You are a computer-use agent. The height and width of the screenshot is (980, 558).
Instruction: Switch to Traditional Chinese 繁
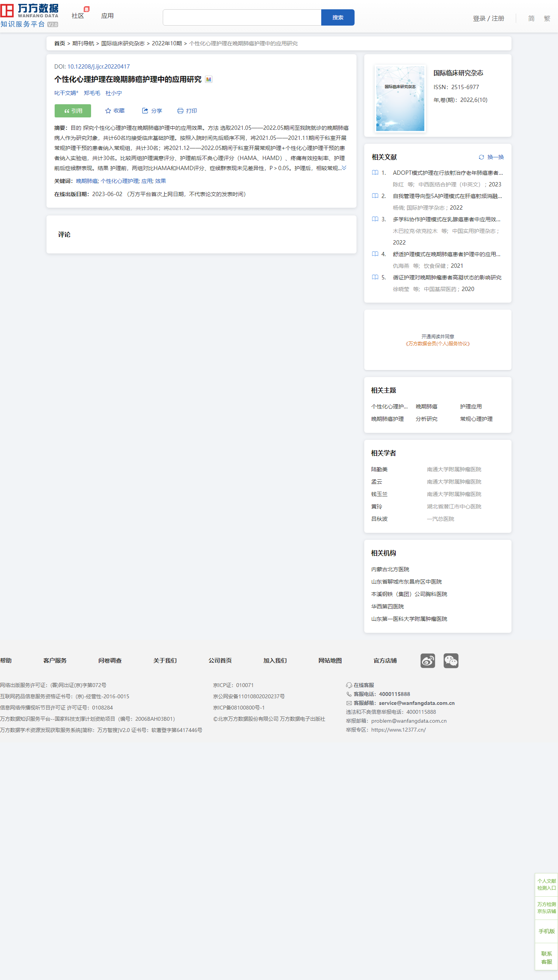pyautogui.click(x=547, y=18)
